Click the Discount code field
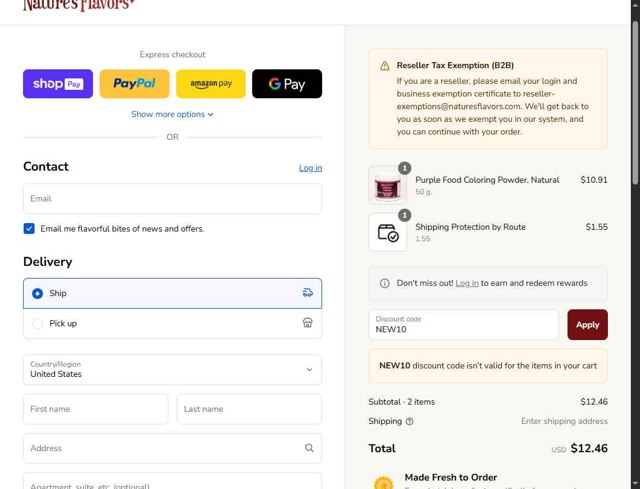This screenshot has height=489, width=640. 463,325
